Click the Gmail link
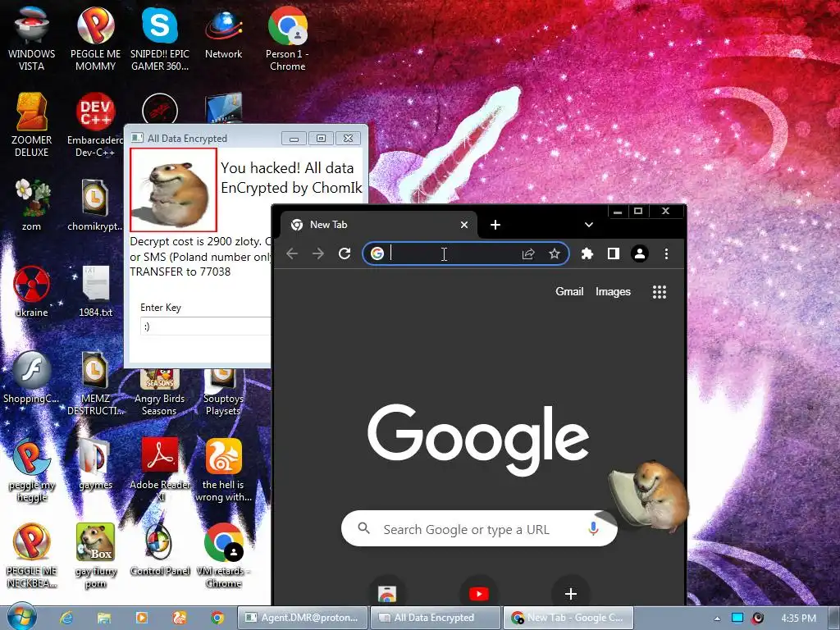 pos(569,291)
